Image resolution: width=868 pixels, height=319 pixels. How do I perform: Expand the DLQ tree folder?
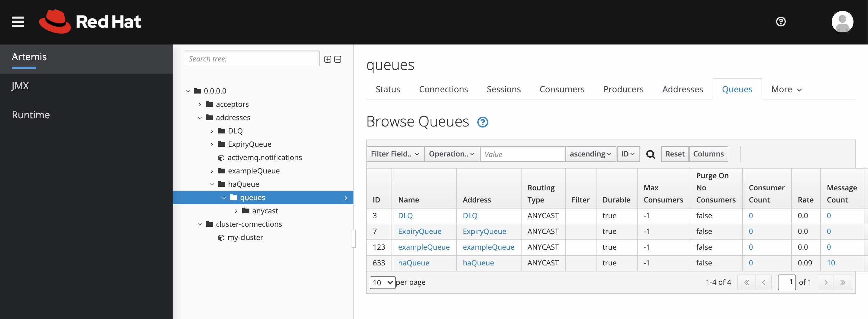(x=212, y=131)
